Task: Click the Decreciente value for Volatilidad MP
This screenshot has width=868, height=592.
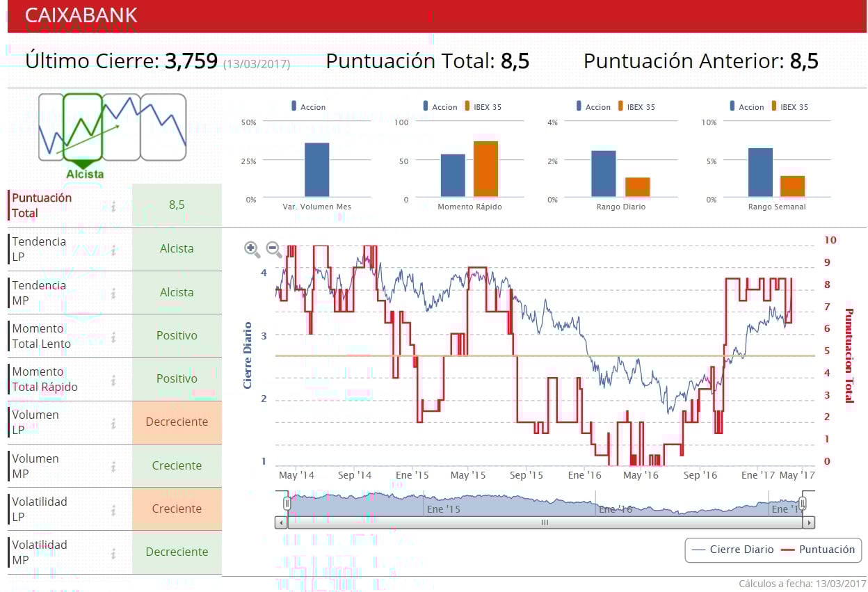Action: coord(177,552)
